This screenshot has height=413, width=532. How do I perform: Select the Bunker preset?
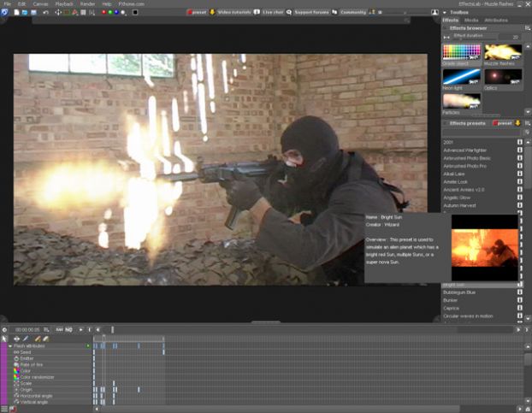click(450, 300)
